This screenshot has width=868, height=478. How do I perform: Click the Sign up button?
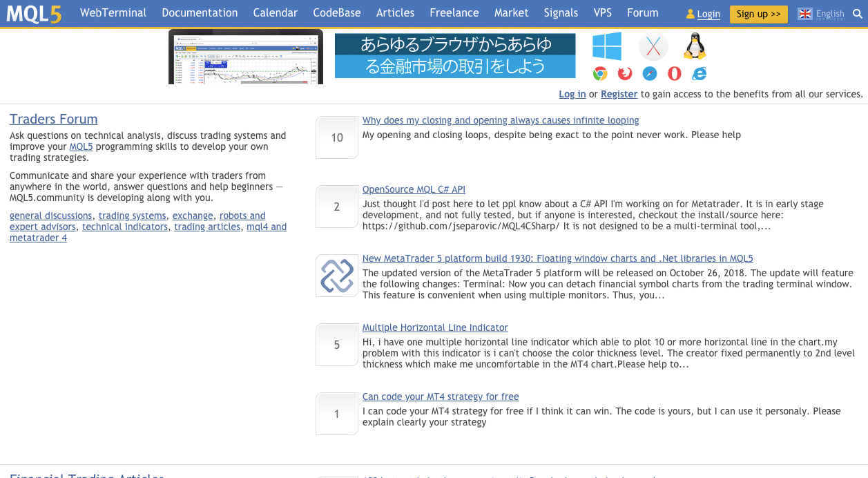click(759, 14)
